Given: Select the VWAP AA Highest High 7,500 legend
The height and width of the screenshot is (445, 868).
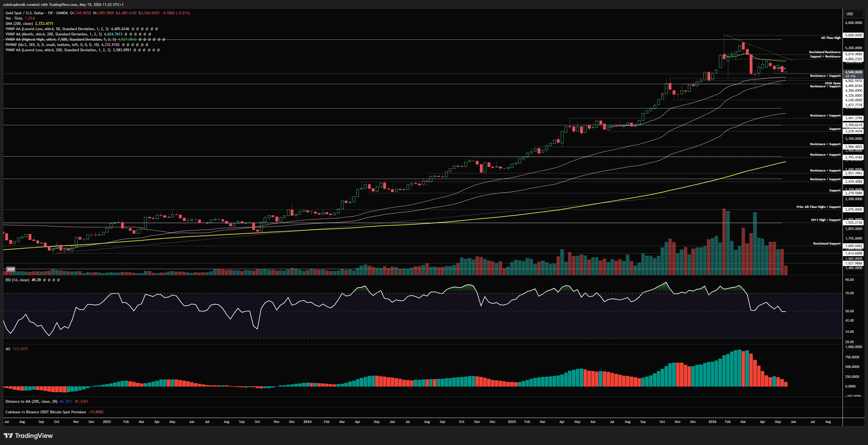Looking at the screenshot, I should click(61, 39).
